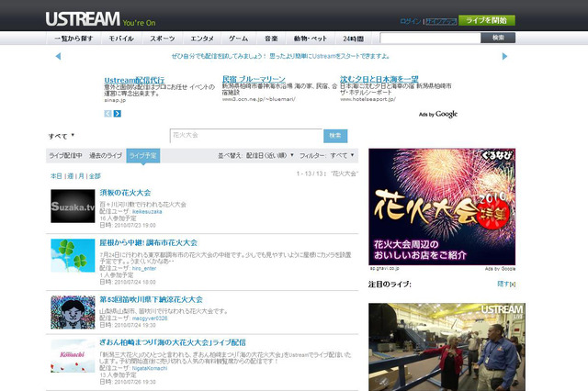
Task: Filter schedule by 本日
Action: pos(56,176)
